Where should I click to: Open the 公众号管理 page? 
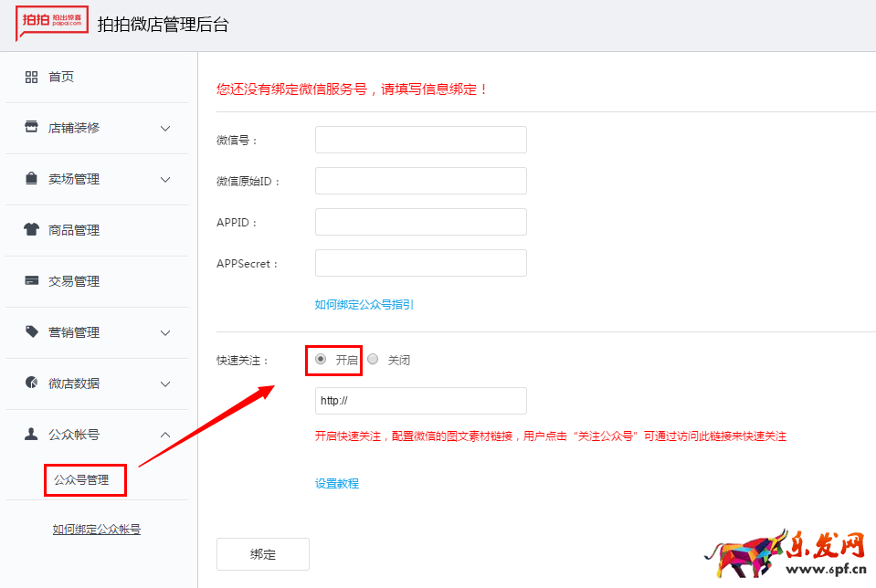click(84, 479)
